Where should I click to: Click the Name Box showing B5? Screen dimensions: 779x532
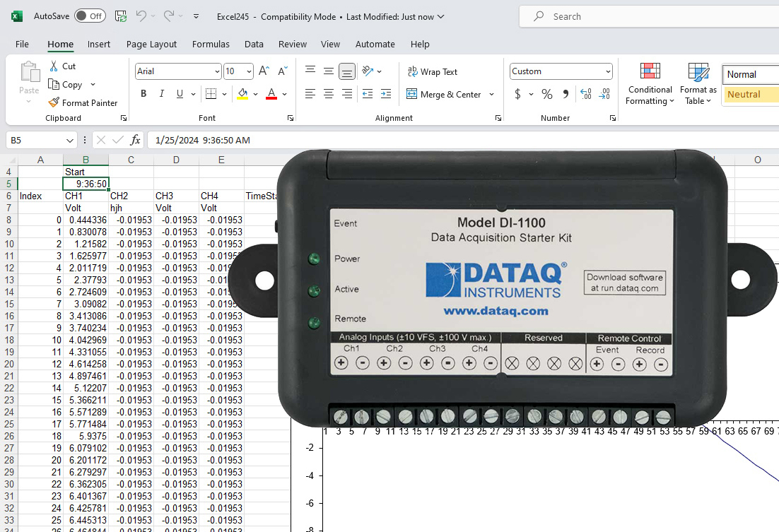pos(41,140)
